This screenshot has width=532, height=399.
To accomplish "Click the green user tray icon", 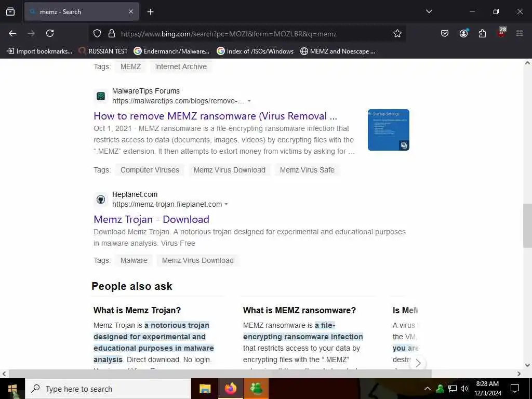I will (440, 389).
